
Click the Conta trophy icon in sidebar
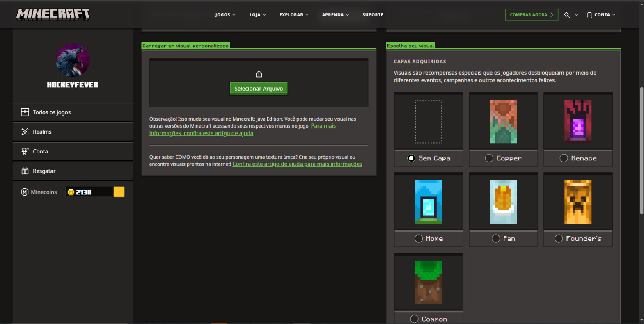pyautogui.click(x=25, y=151)
